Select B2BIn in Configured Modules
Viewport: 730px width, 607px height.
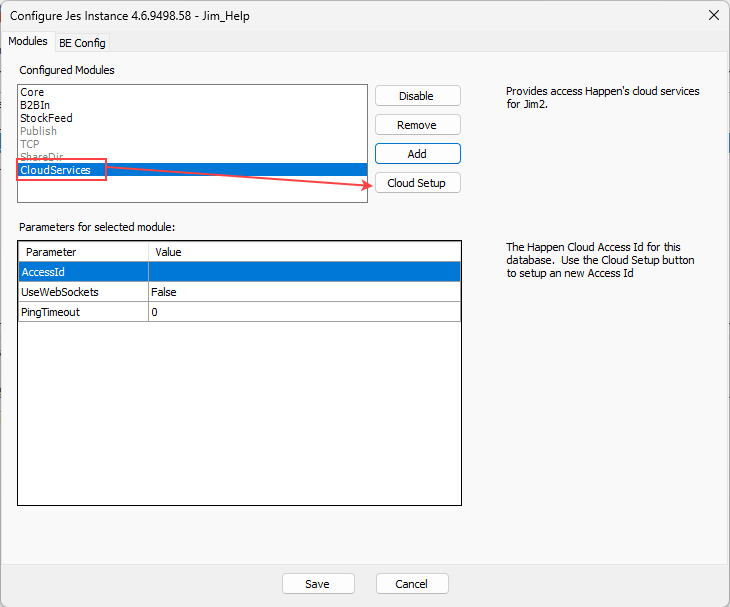(35, 105)
